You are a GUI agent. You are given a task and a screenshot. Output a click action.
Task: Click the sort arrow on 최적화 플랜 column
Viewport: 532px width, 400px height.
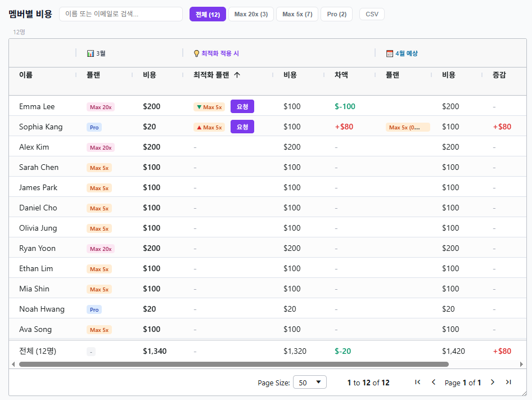(237, 75)
